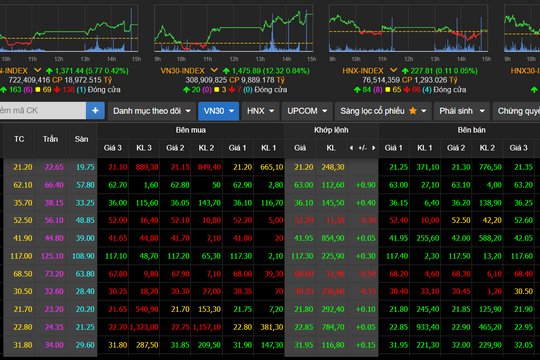The image size is (540, 360).
Task: Sort by the Trần column header
Action: [x=50, y=139]
